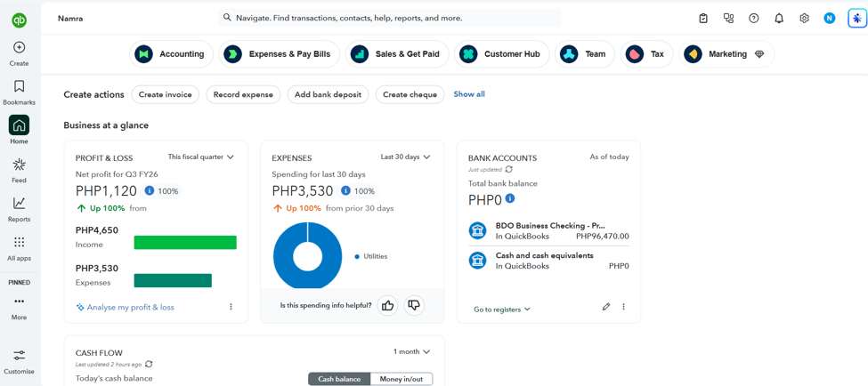
Task: Click the Namra company name
Action: point(70,19)
